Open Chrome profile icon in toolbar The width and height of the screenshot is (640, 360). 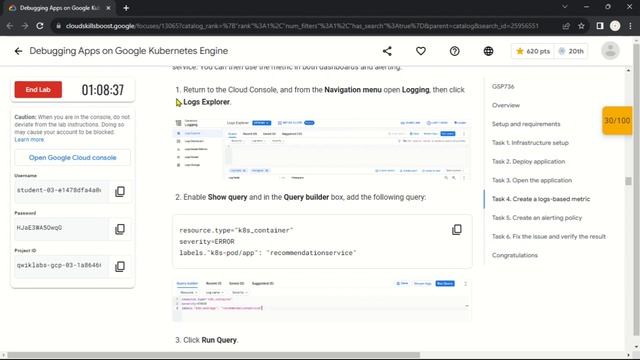615,26
